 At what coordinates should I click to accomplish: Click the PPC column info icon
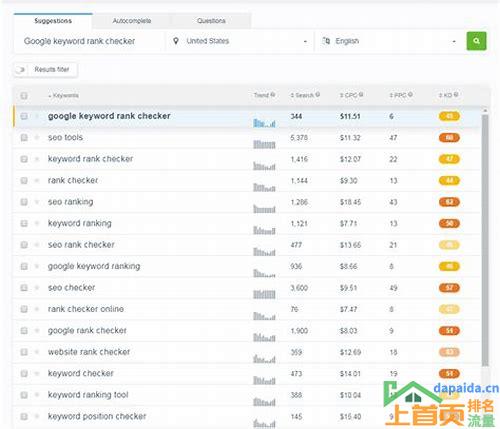tap(410, 95)
